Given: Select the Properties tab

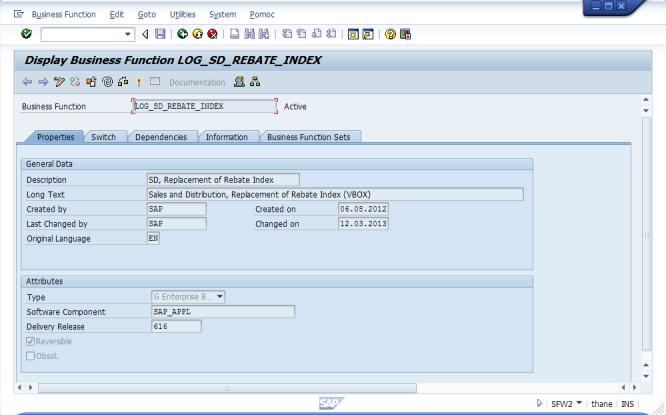Looking at the screenshot, I should click(x=56, y=137).
